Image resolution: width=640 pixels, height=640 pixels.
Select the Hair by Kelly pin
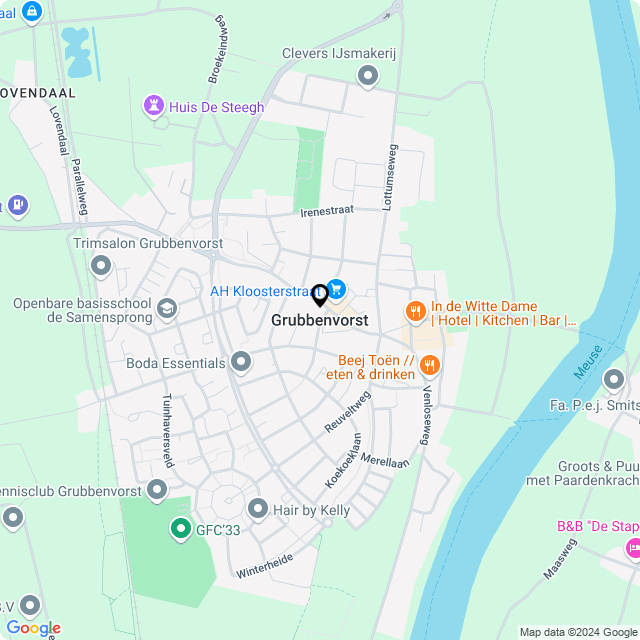[258, 510]
